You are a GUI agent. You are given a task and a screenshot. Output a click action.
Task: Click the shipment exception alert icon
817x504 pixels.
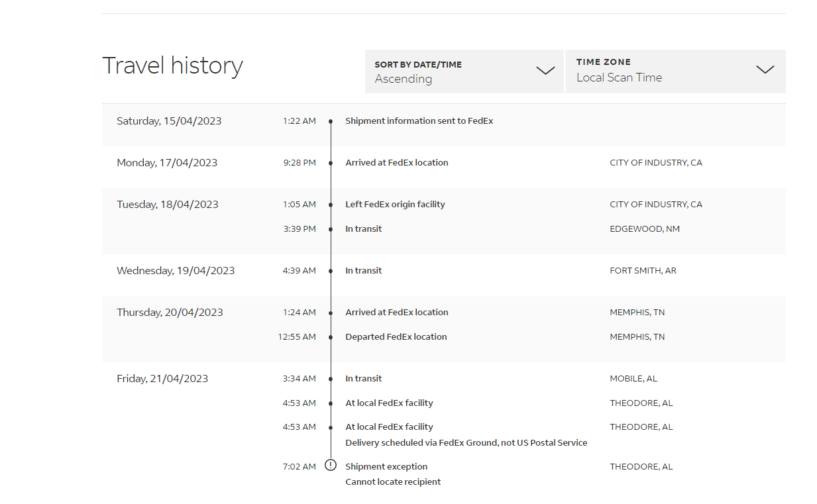coord(331,466)
